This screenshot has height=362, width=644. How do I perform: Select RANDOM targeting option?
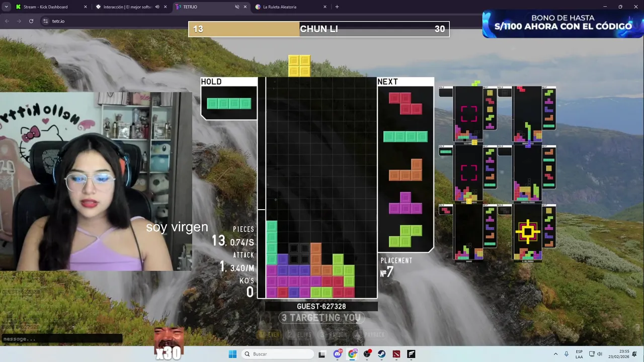point(334,334)
